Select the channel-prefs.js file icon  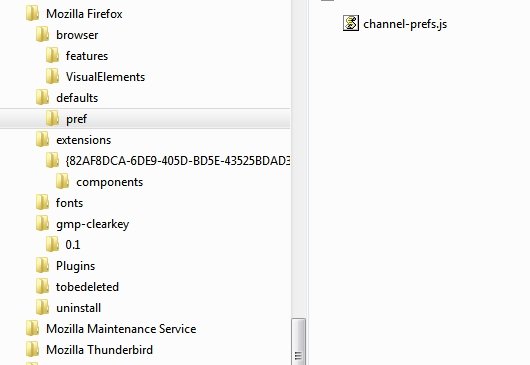point(351,23)
